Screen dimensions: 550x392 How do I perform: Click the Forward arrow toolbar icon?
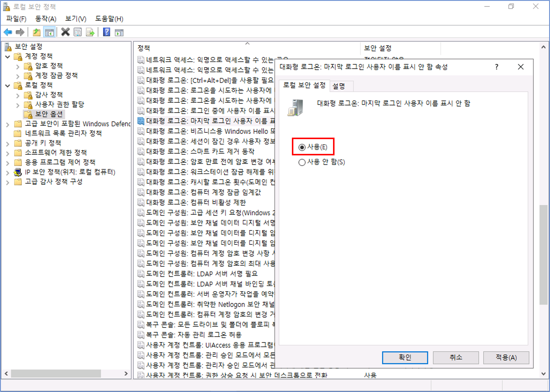[20, 32]
